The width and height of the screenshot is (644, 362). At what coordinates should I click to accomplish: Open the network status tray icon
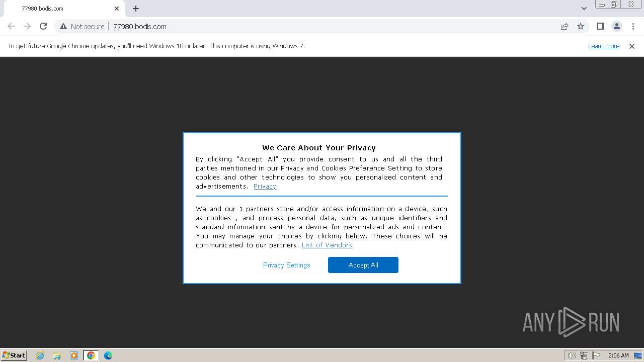pyautogui.click(x=584, y=355)
